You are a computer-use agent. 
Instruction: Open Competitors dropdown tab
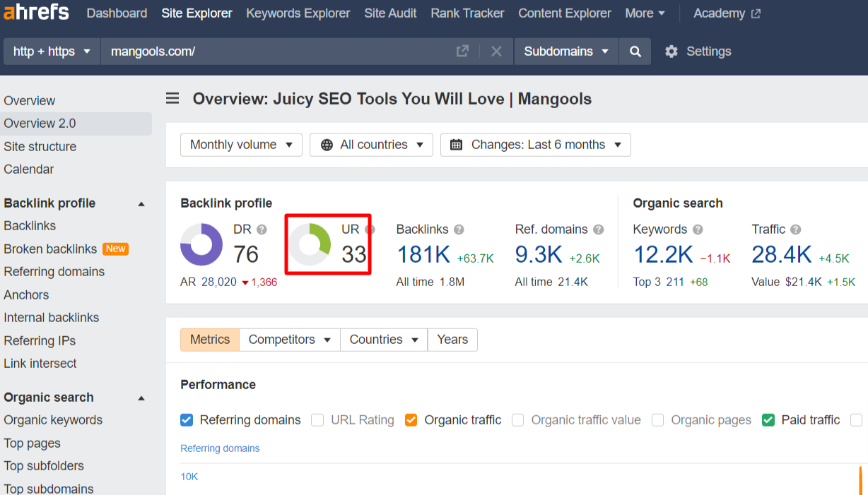tap(290, 340)
